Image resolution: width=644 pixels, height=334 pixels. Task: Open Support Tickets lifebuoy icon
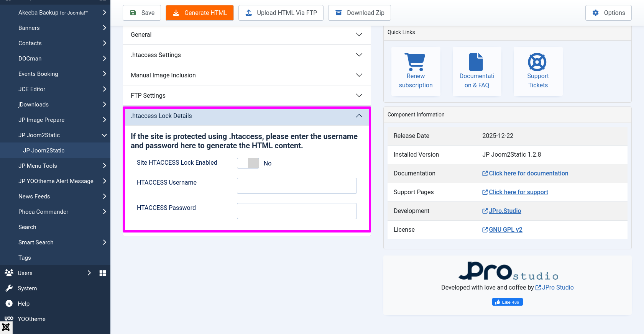537,62
